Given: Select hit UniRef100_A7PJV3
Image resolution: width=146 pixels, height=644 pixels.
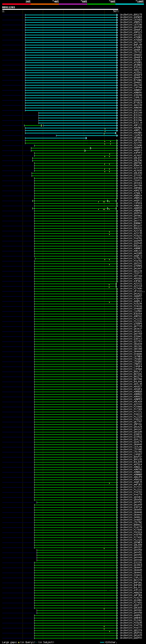Looking at the screenshot, I should click(x=131, y=590).
